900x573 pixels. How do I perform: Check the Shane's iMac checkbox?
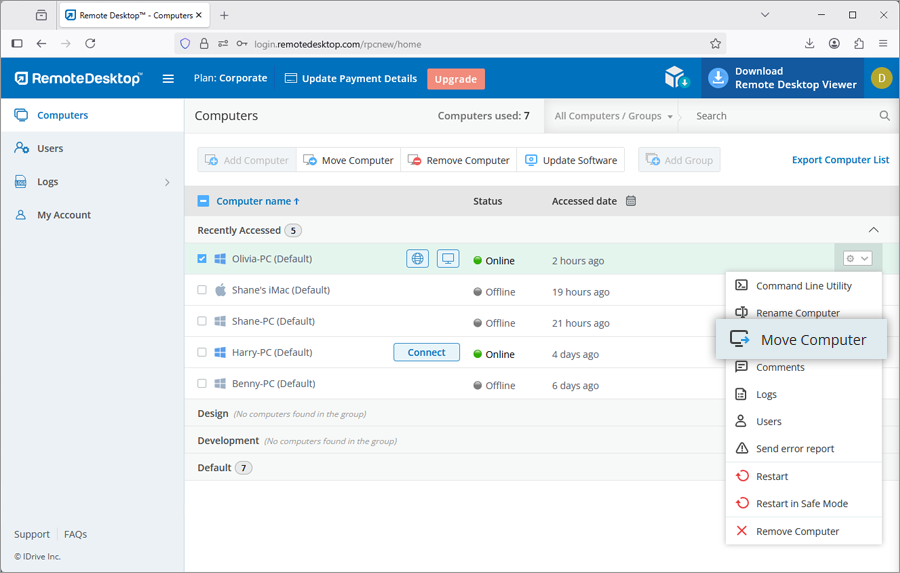coord(202,290)
